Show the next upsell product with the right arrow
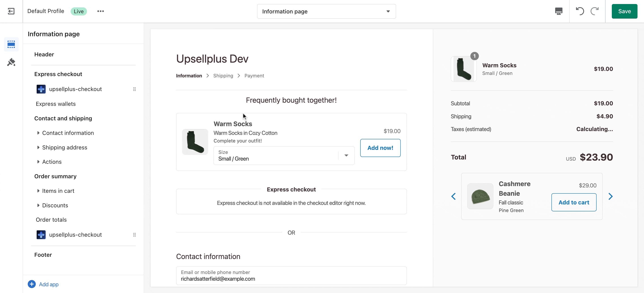Screen dimensions: 644x293 pyautogui.click(x=611, y=197)
